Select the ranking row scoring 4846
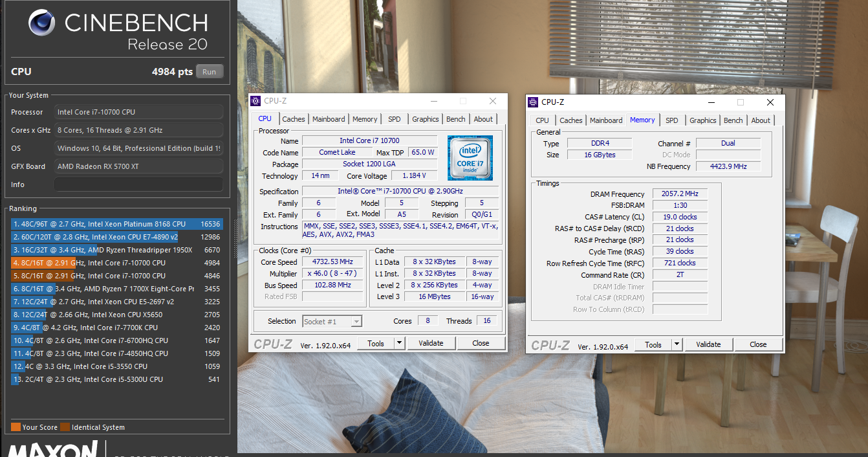Viewport: 868px width, 457px height. point(117,276)
